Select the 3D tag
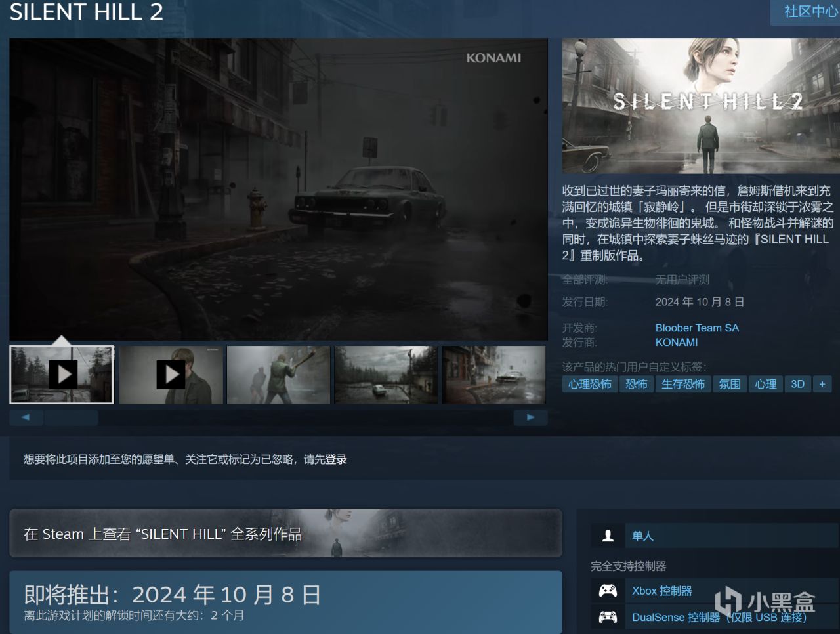840x634 pixels. (798, 384)
